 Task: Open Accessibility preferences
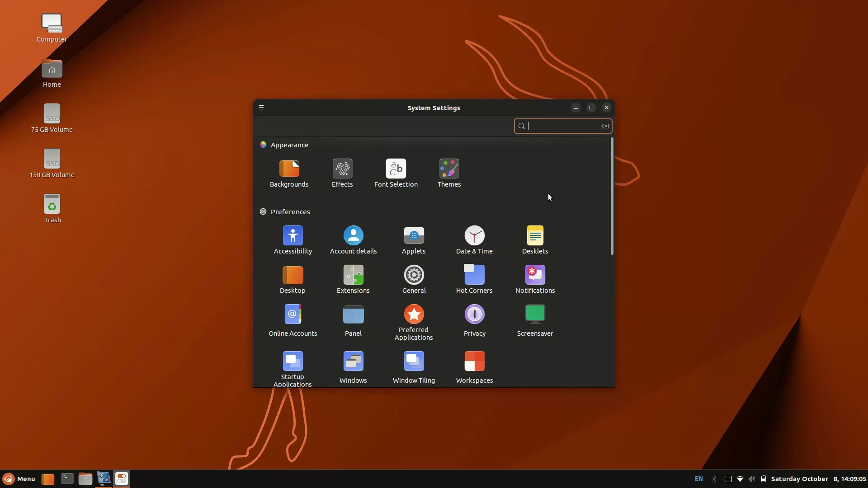coord(292,239)
